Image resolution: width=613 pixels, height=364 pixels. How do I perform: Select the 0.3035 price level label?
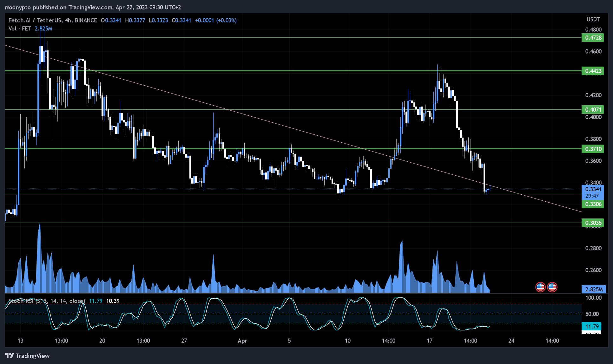(593, 223)
